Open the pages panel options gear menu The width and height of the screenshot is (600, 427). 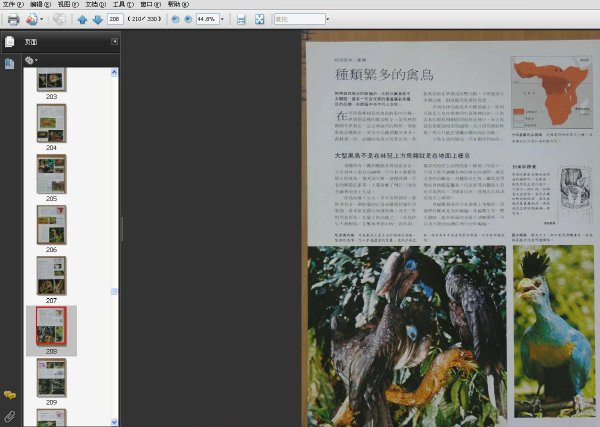(31, 60)
